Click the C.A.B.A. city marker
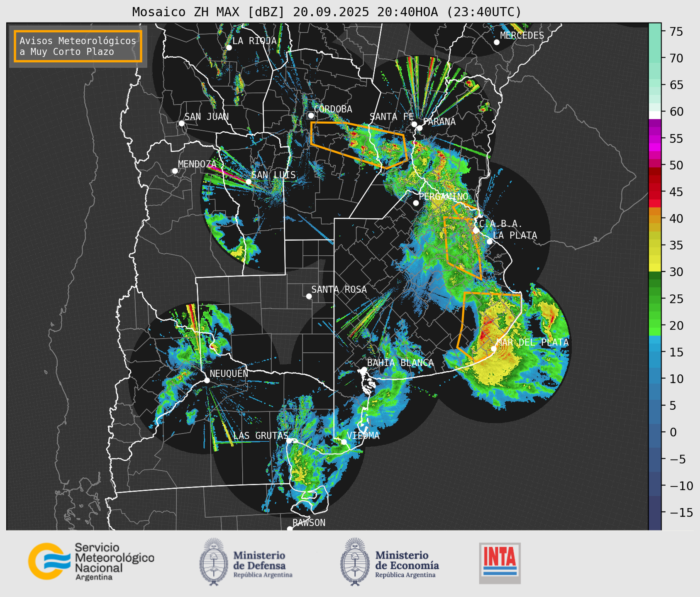The image size is (700, 597). tap(476, 230)
